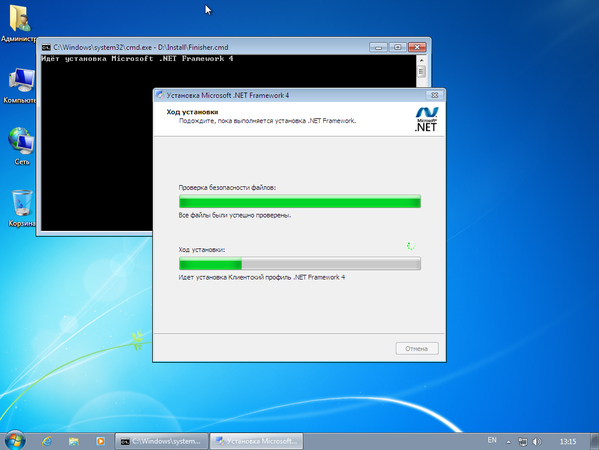
Task: Launch Internet Explorer from the taskbar
Action: tap(47, 441)
